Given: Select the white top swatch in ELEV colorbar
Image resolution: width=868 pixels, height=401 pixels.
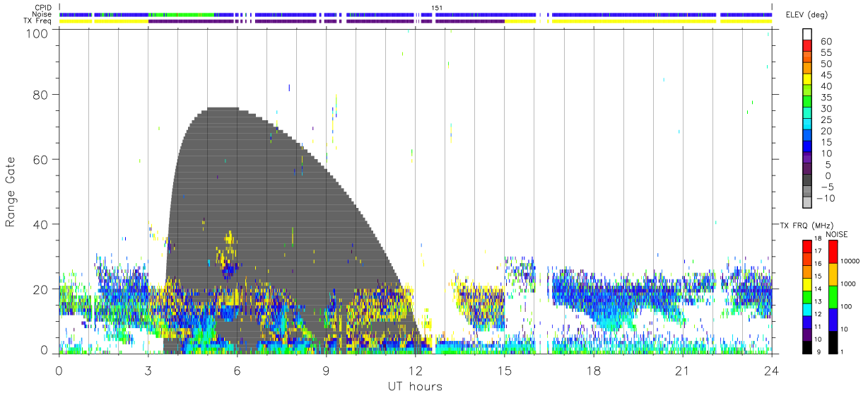Looking at the screenshot, I should click(x=807, y=35).
